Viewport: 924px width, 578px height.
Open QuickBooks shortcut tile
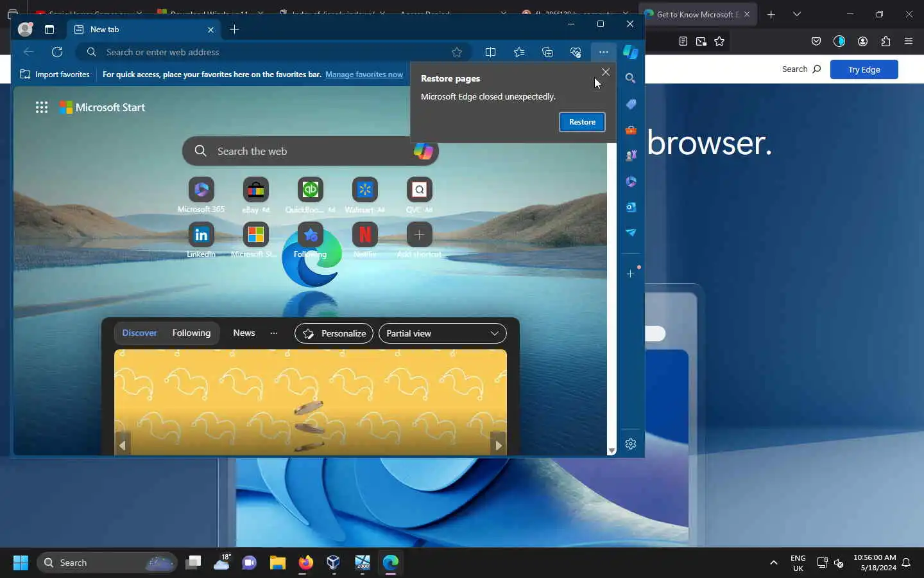pos(310,190)
